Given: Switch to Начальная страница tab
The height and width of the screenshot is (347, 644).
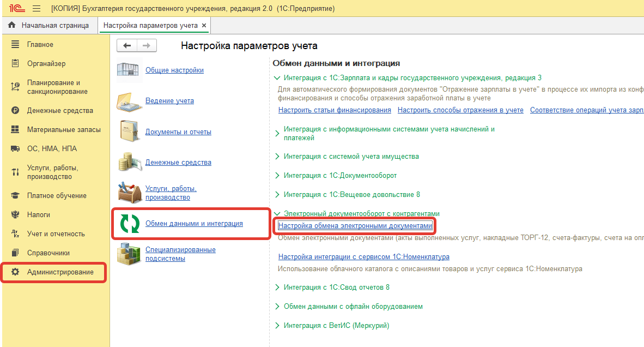Looking at the screenshot, I should [49, 25].
